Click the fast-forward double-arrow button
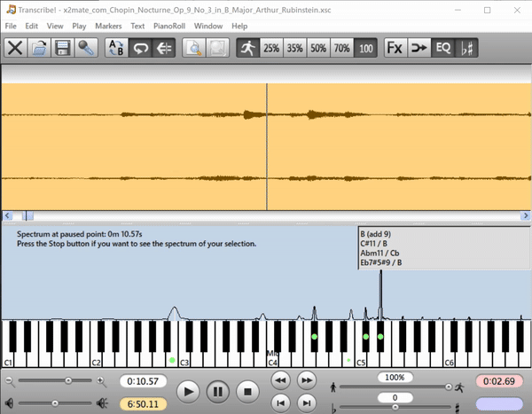The width and height of the screenshot is (532, 414). [x=307, y=380]
